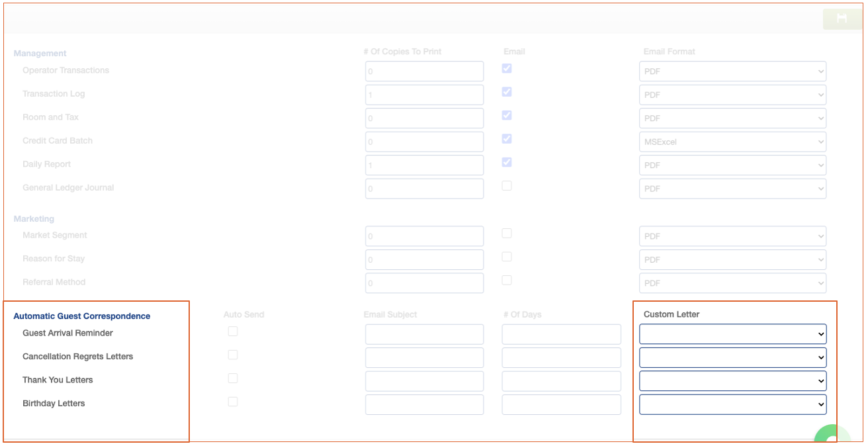Click # Of Days field for Thank You Letters
This screenshot has width=868, height=446.
pos(561,381)
